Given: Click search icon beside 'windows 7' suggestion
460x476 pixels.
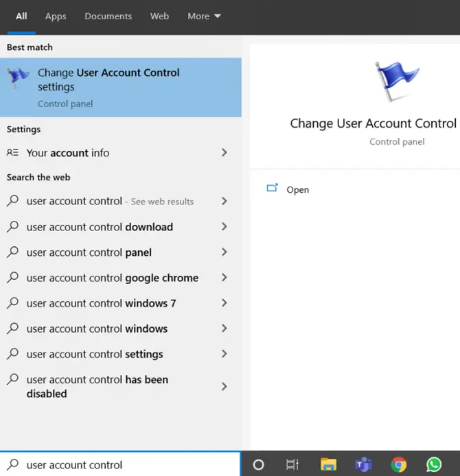Looking at the screenshot, I should [13, 303].
